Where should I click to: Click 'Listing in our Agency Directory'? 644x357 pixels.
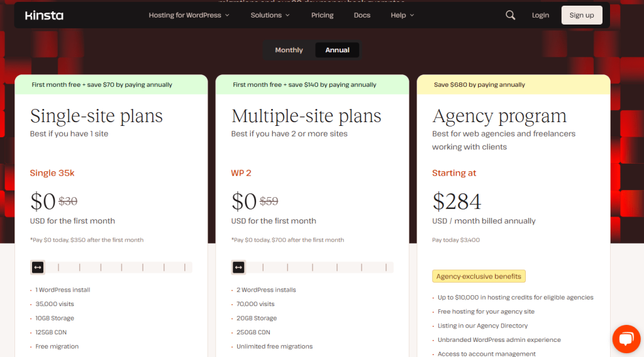click(x=482, y=326)
